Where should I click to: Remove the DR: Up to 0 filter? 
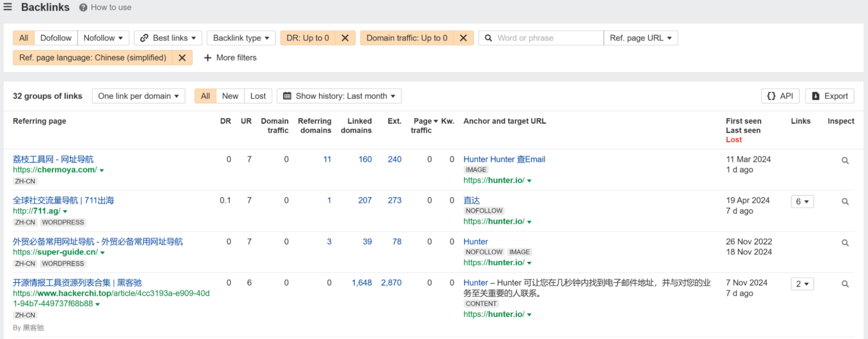click(x=345, y=38)
